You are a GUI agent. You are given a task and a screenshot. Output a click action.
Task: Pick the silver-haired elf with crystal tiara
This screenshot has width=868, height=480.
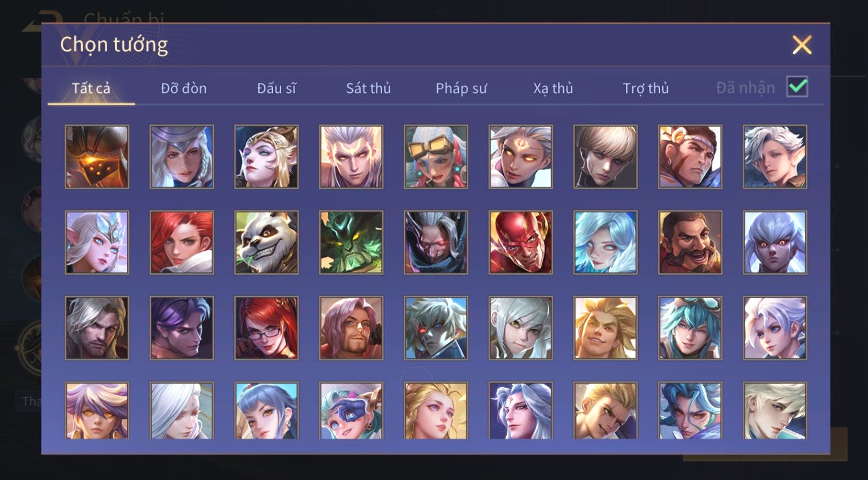97,242
